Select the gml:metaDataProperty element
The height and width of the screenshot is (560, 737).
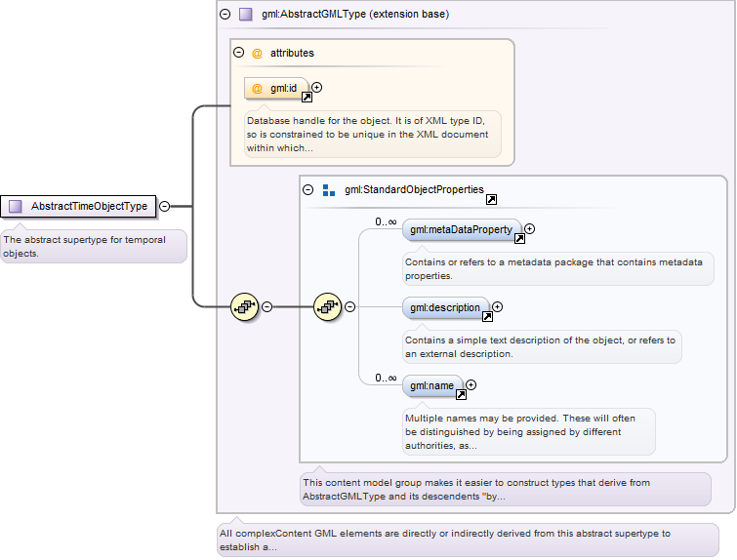pos(462,229)
